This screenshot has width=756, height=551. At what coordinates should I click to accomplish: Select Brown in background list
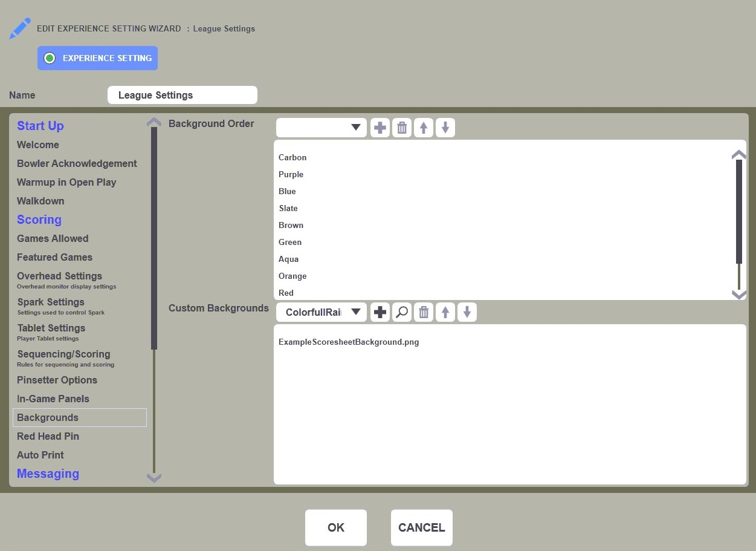[291, 225]
